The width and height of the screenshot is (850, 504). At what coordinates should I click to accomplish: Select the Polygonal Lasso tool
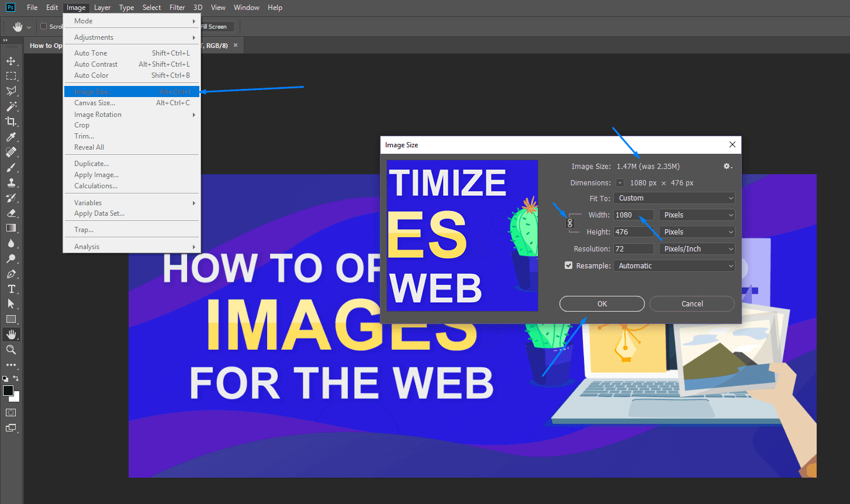coord(11,91)
